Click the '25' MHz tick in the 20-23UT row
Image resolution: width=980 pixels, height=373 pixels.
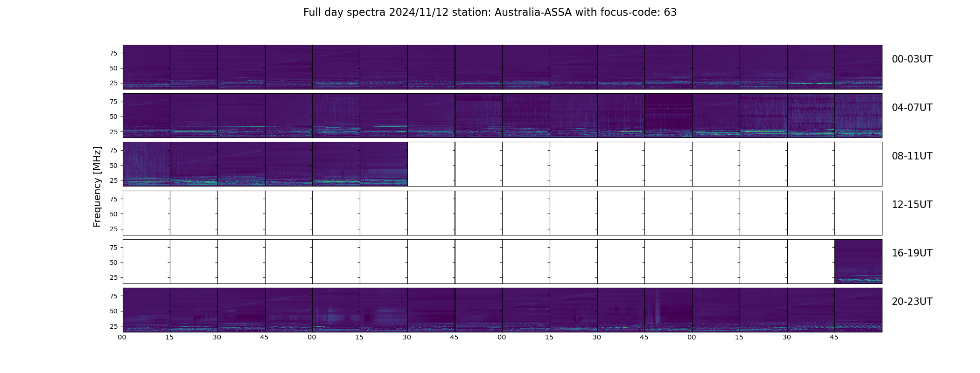[x=113, y=326]
